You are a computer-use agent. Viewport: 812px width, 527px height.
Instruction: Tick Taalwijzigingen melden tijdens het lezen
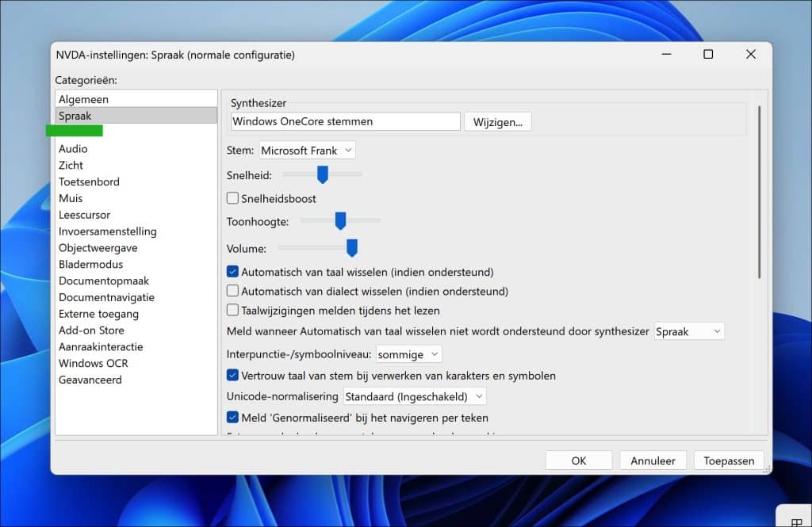tap(233, 311)
